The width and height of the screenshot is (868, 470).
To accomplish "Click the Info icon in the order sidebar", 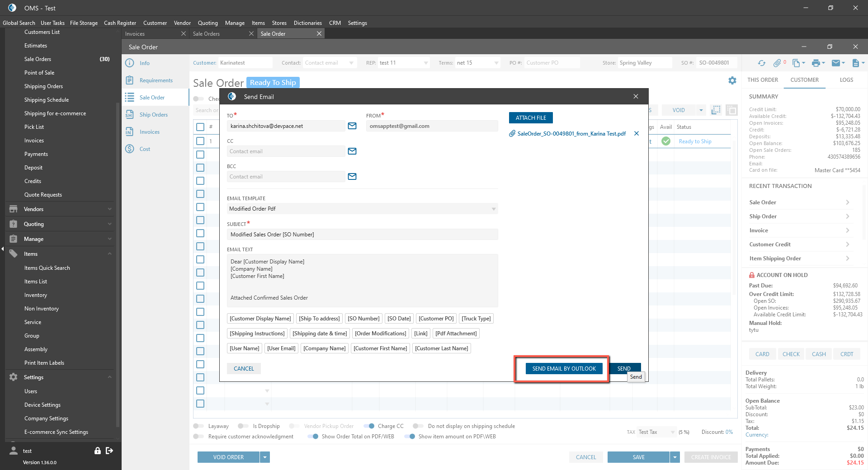I will click(130, 63).
